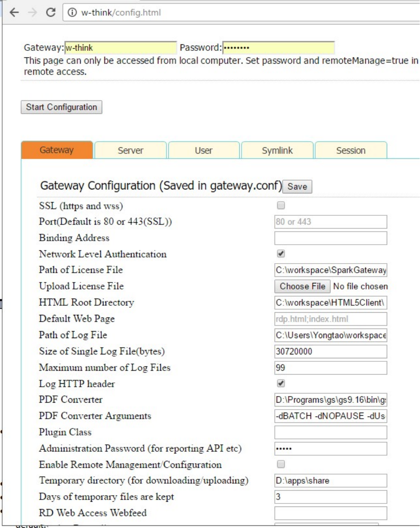The width and height of the screenshot is (420, 528).
Task: Toggle the SSL (https and wss) checkbox
Action: 281,205
